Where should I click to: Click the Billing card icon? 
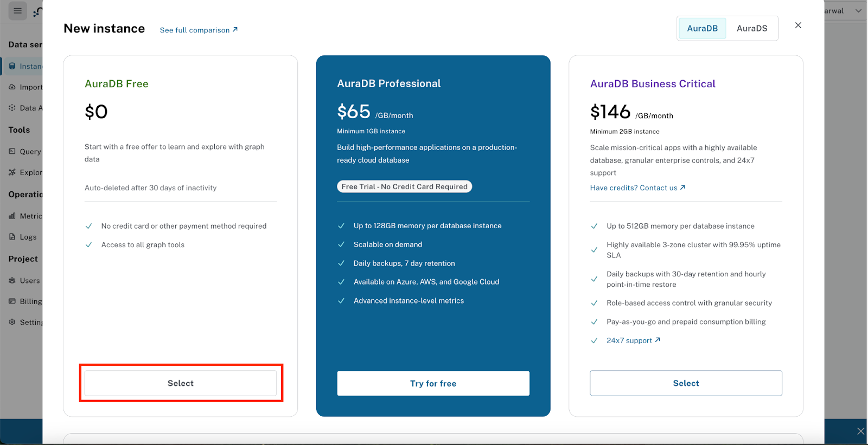pos(12,301)
